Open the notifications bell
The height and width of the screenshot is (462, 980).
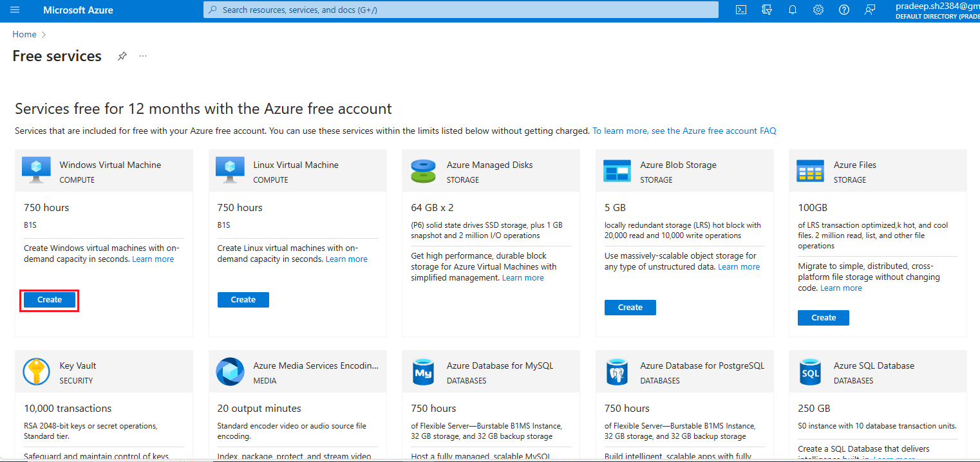(x=793, y=10)
